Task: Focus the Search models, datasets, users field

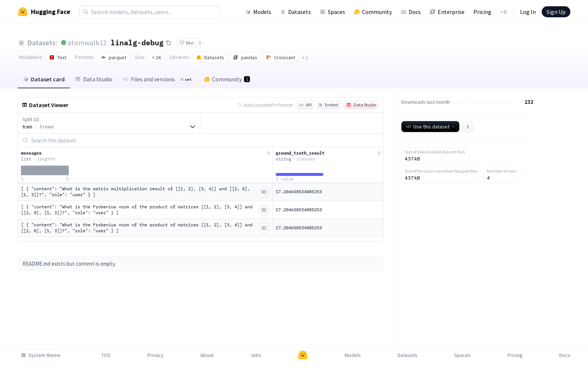Action: [x=150, y=12]
